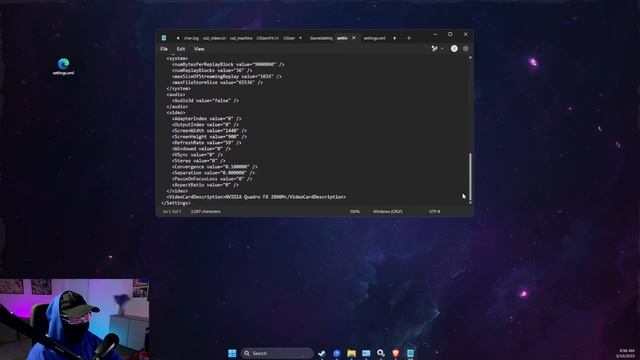Maximize the Notepad window

[x=450, y=34]
